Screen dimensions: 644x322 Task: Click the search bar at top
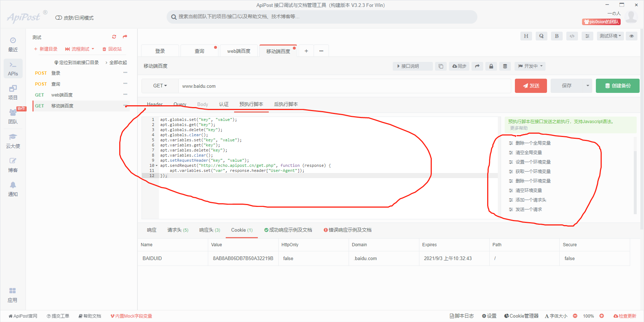[x=322, y=17]
